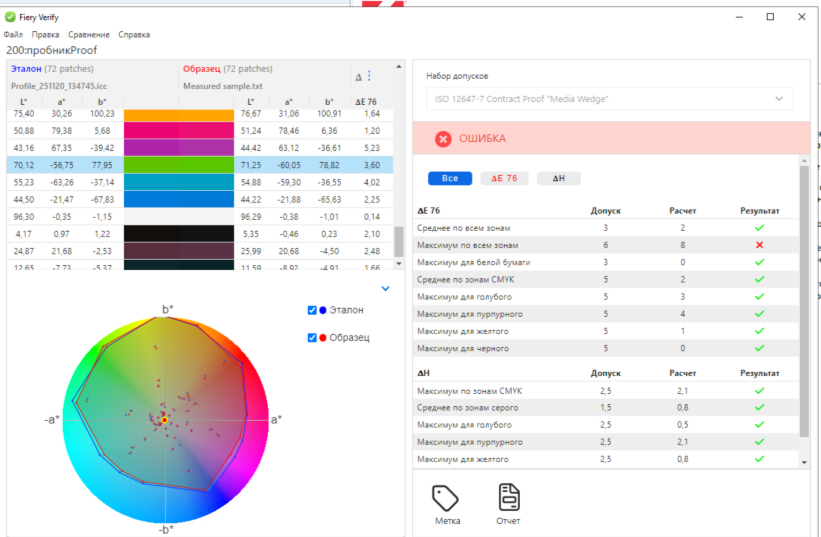The image size is (821, 537).
Task: Click red cross result for Максимум по всем зонам
Action: [x=759, y=245]
